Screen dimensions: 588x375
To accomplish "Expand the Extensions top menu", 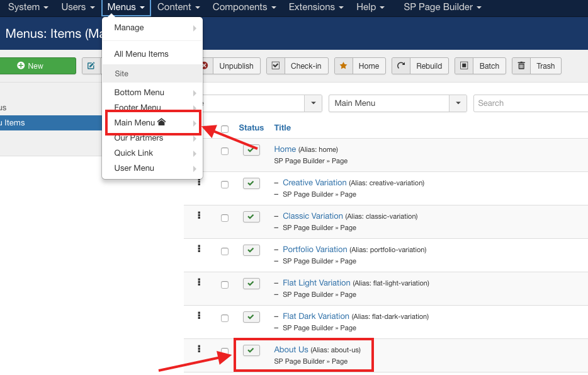I will pos(316,8).
